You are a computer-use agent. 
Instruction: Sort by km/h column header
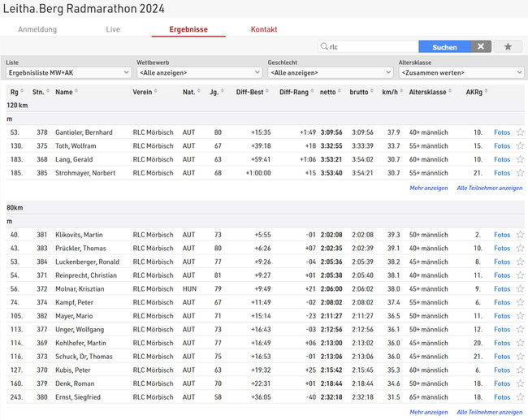point(392,92)
